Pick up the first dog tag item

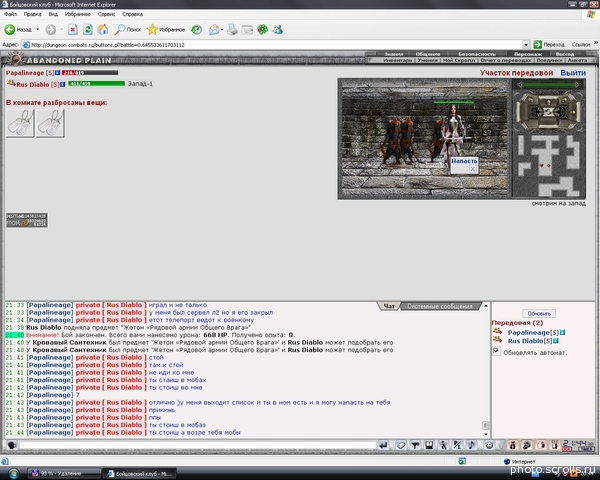click(x=20, y=123)
